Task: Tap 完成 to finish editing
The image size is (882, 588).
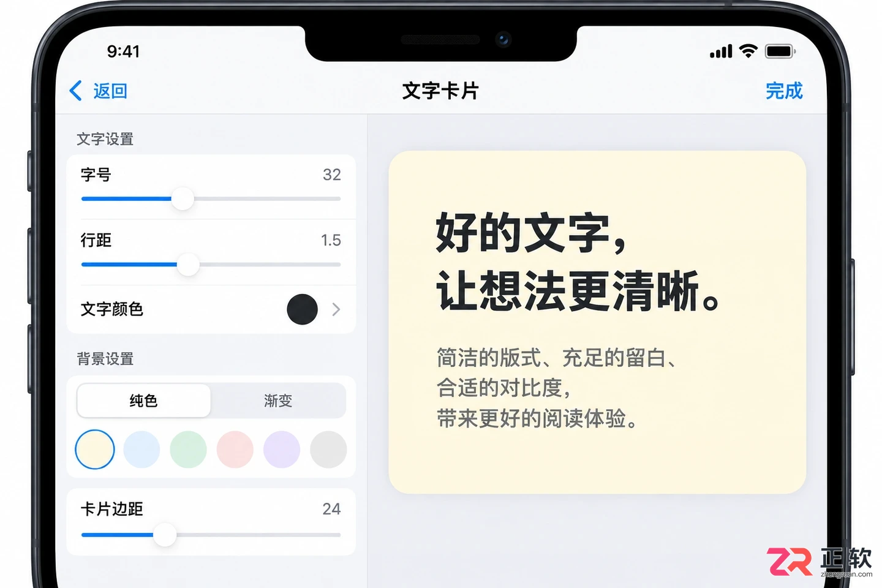Action: point(784,91)
